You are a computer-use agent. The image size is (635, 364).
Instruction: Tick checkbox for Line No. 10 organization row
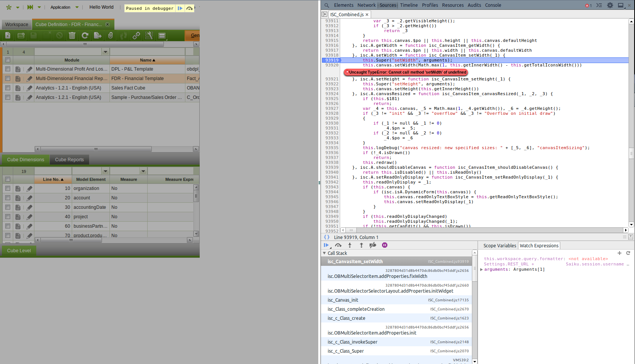8,188
